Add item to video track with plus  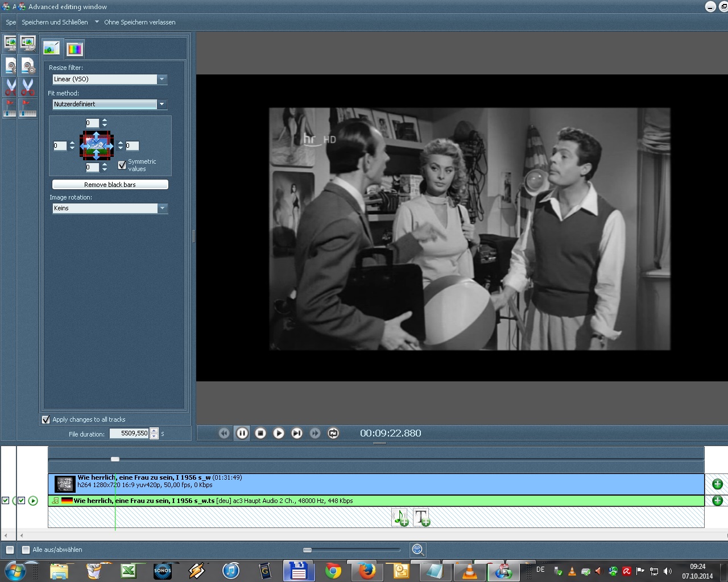pos(717,484)
